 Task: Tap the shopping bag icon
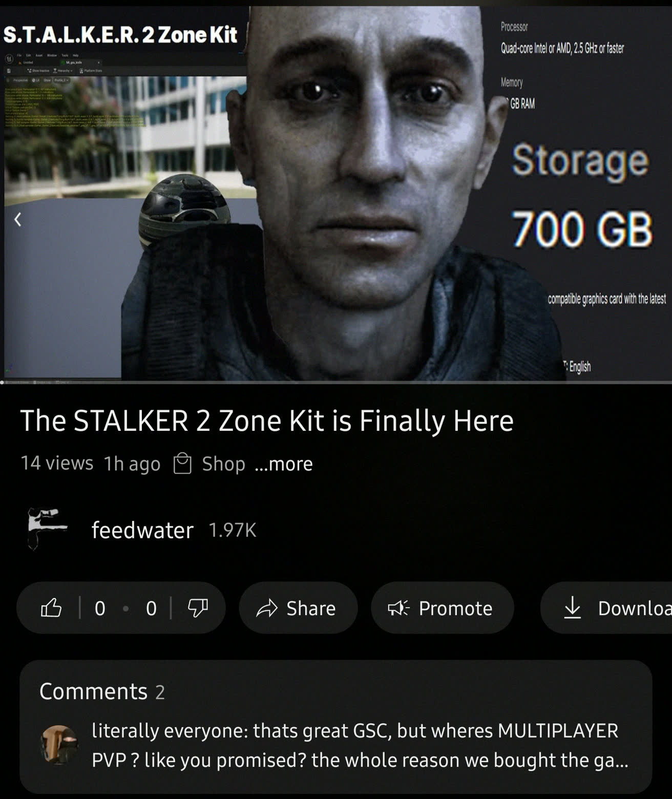182,464
